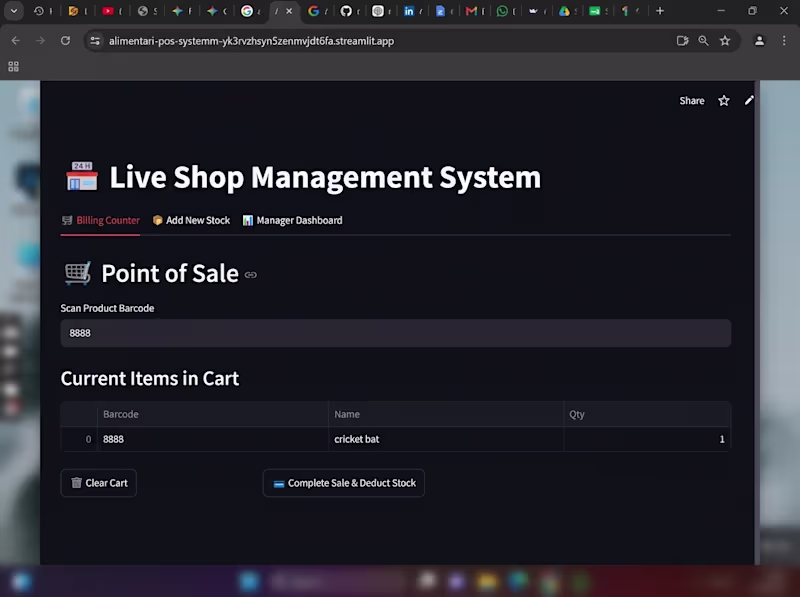
Task: View site information icon in address bar
Action: tap(95, 41)
